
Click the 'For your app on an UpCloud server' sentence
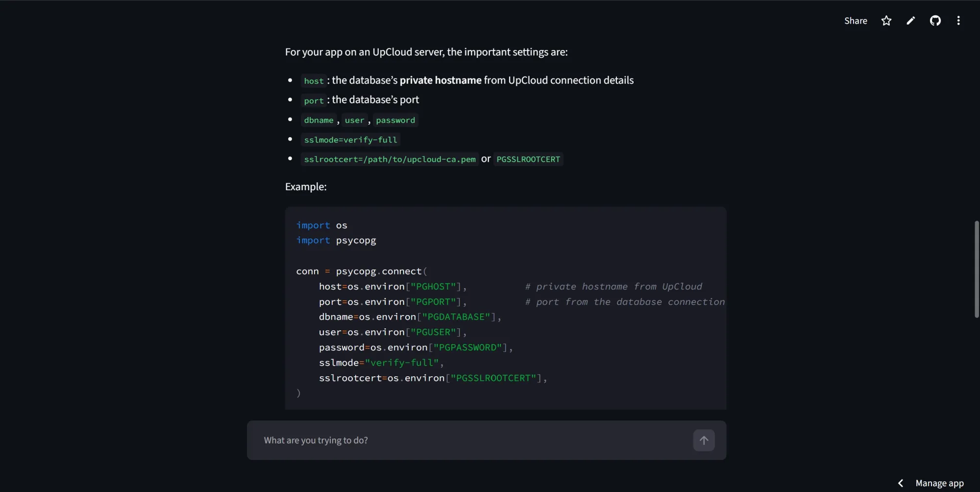[x=426, y=52]
